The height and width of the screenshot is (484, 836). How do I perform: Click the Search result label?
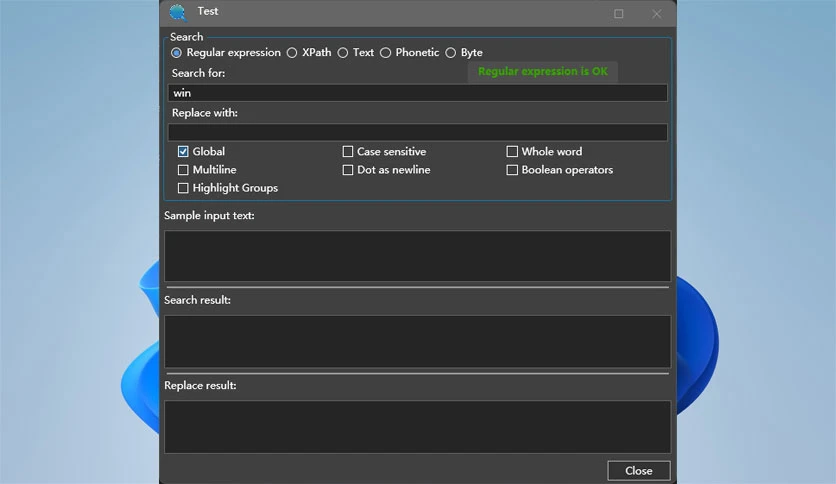click(197, 300)
